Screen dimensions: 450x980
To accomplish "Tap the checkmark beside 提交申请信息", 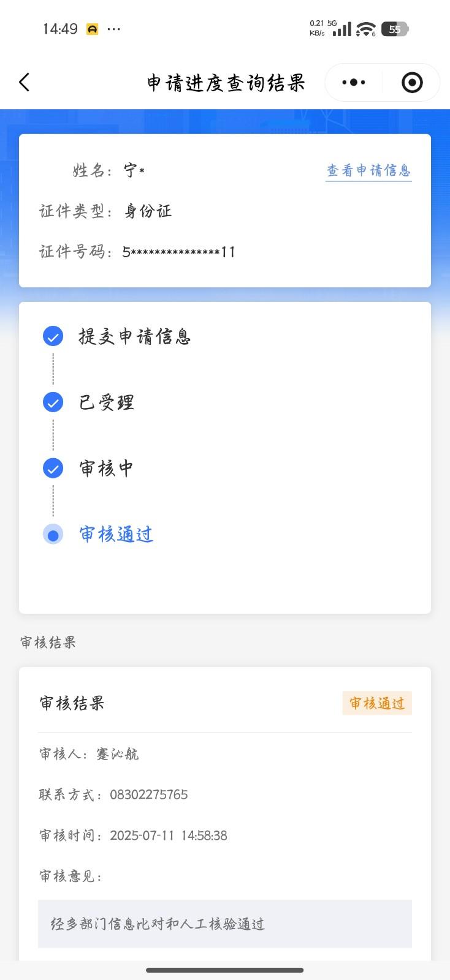I will [53, 336].
